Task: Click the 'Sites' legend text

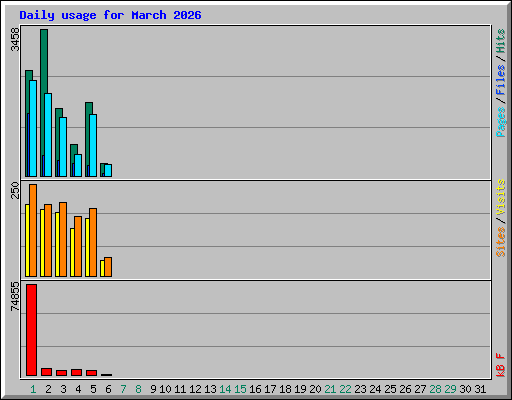Action: 501,242
